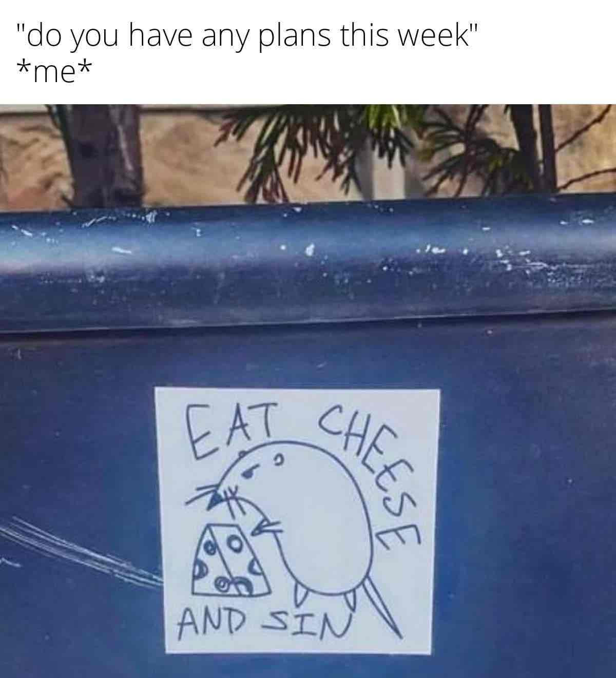
Task: Click the rounded blue rim of the bin
Action: [x=308, y=262]
